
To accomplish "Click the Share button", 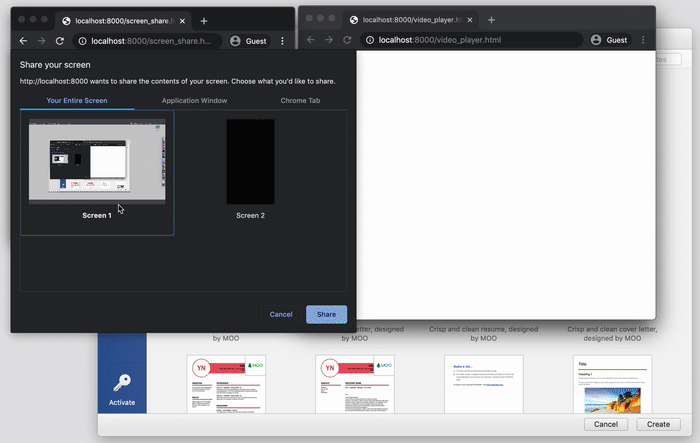I will (326, 314).
